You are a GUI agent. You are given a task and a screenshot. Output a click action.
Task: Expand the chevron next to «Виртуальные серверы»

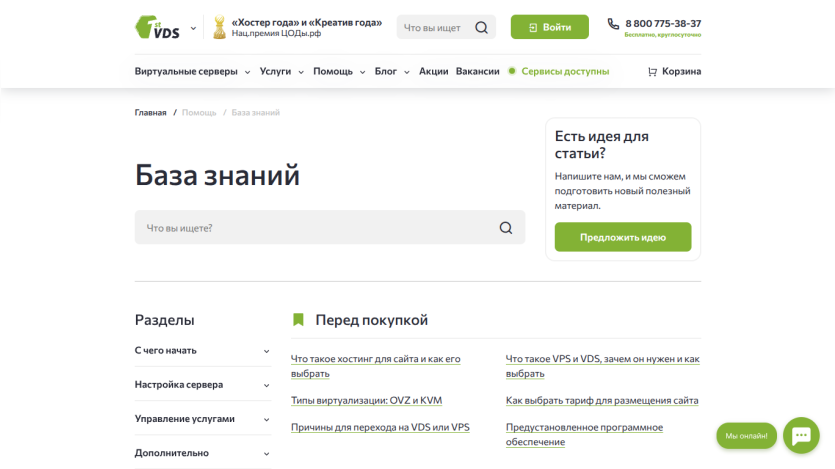(x=247, y=72)
